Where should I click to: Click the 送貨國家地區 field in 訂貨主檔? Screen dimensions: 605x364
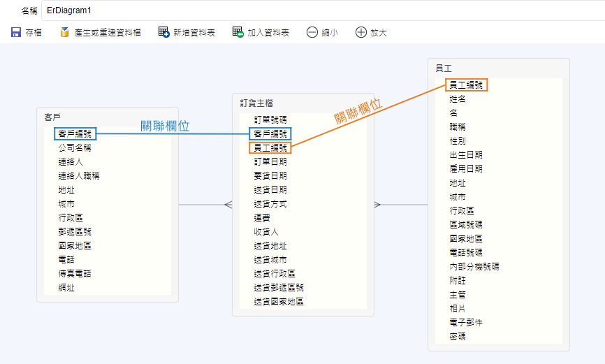(x=279, y=301)
